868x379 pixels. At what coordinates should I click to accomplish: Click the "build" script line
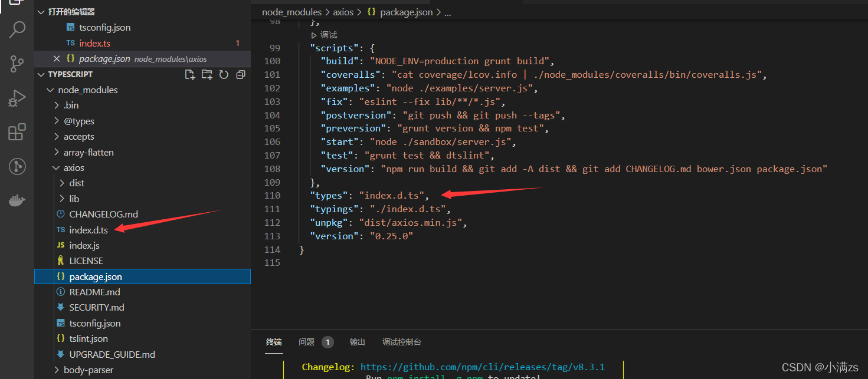tap(438, 61)
